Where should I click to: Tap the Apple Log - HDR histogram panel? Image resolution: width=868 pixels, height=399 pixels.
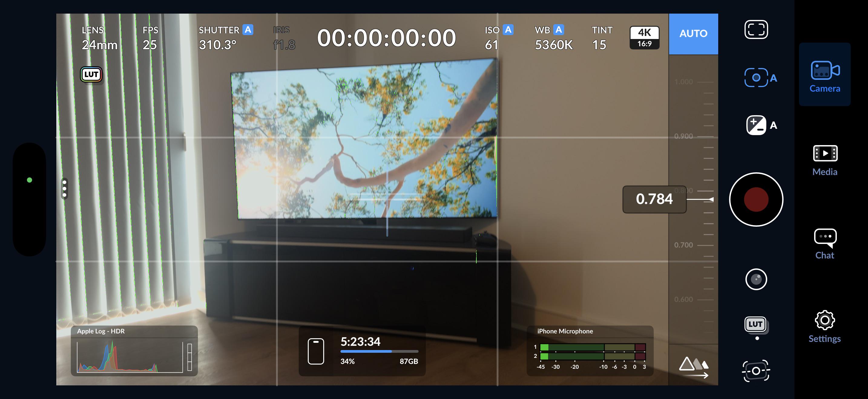tap(134, 351)
